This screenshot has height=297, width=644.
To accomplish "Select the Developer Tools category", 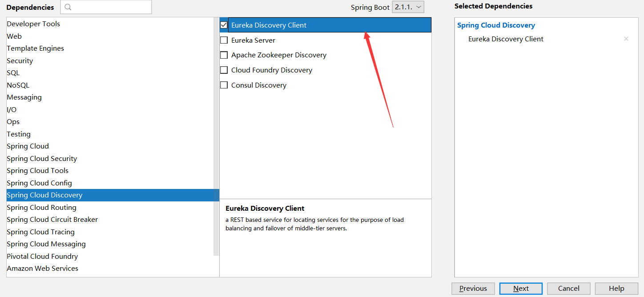I will [33, 24].
